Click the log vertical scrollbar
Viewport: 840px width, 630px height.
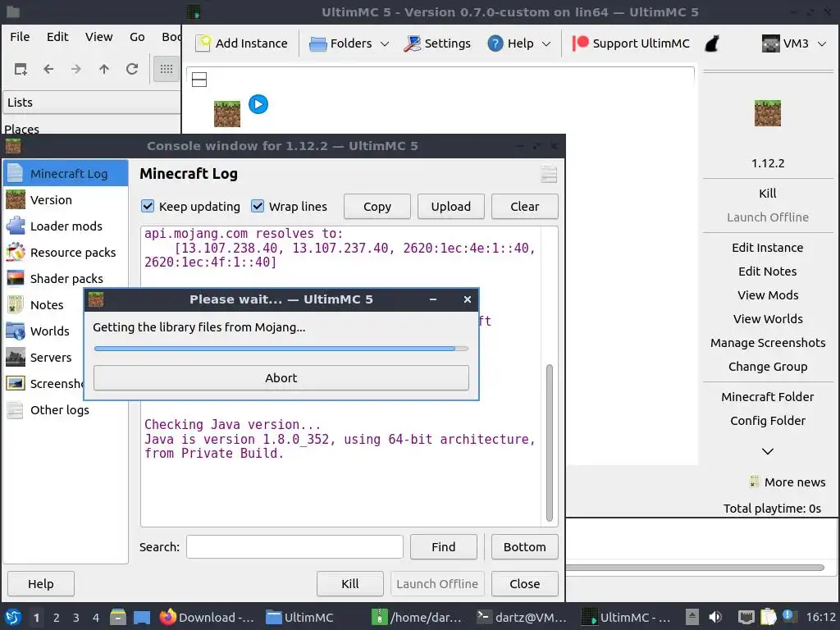click(x=549, y=443)
